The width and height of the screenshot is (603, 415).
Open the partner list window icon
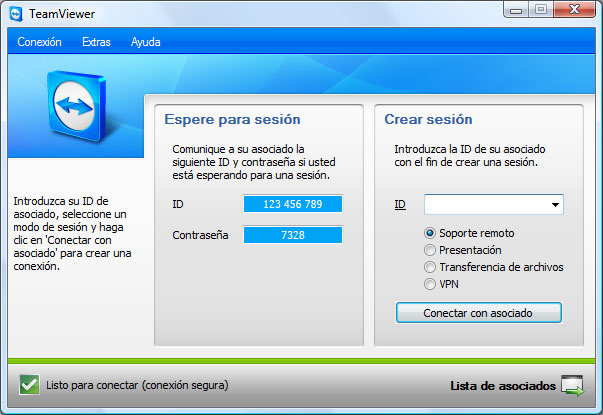coord(573,385)
